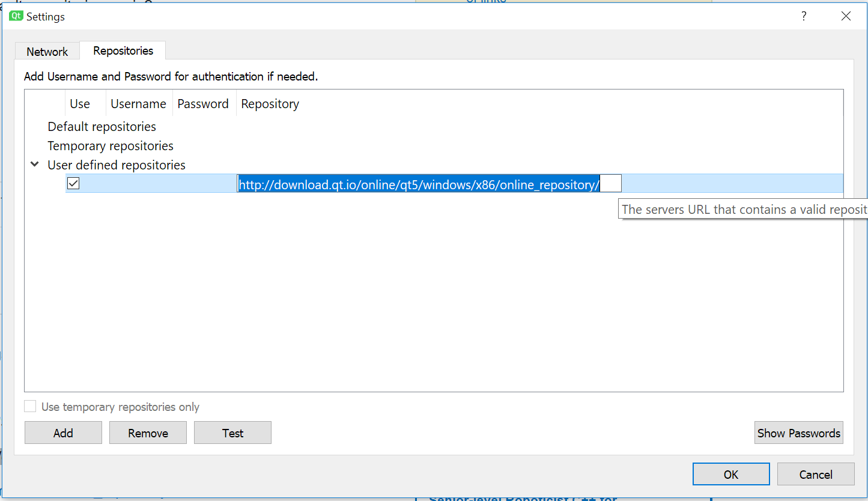Click the authentication instruction text

[x=171, y=76]
